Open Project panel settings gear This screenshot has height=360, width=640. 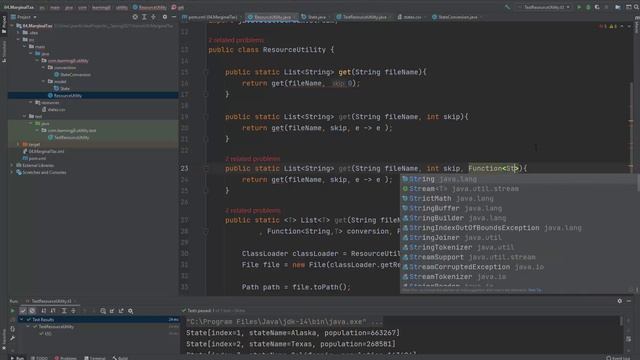coord(165,17)
